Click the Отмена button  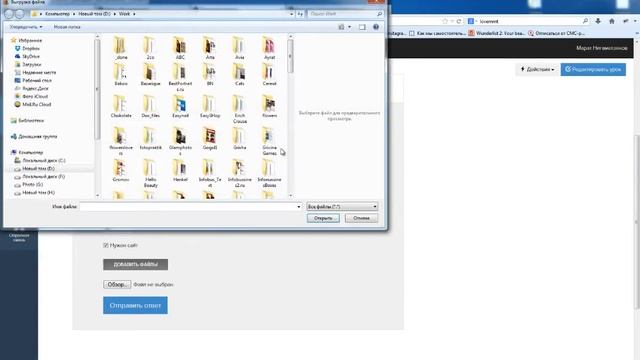[x=361, y=218]
